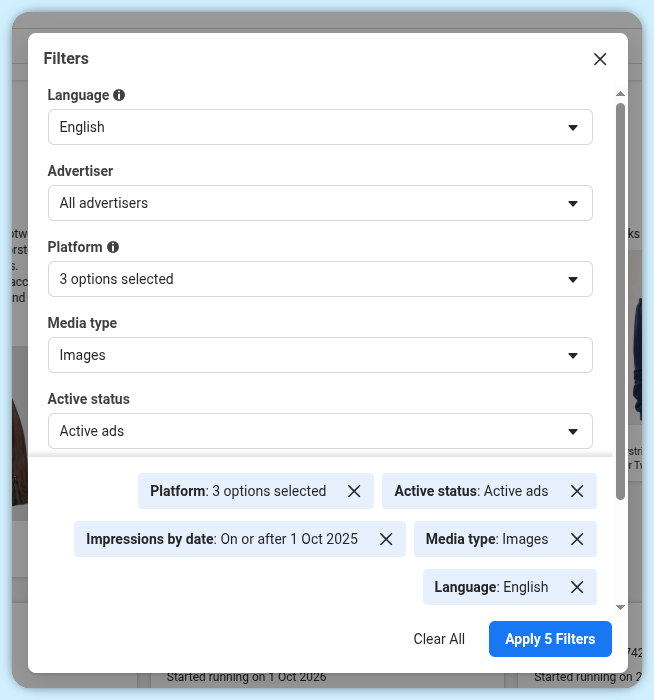Click the Filters dialog title

66,58
